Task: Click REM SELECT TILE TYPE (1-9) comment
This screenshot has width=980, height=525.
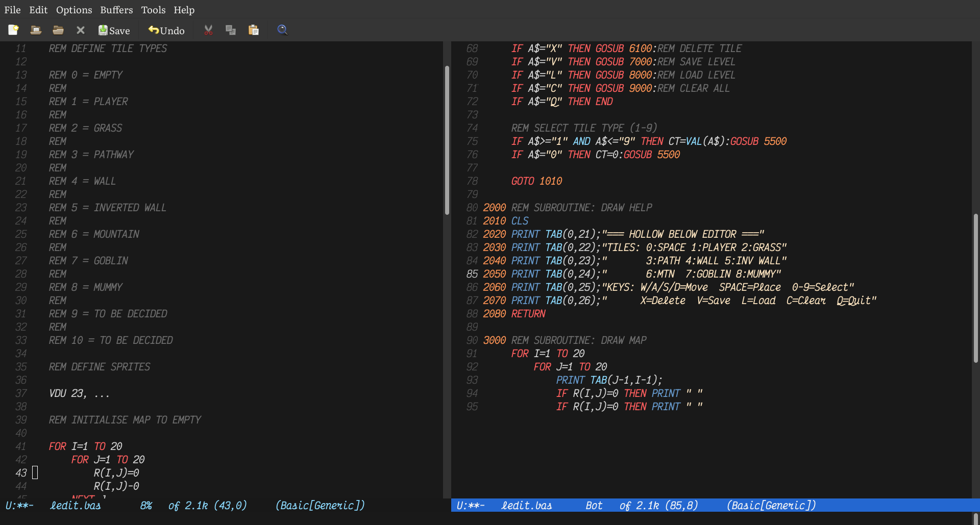Action: pos(584,128)
